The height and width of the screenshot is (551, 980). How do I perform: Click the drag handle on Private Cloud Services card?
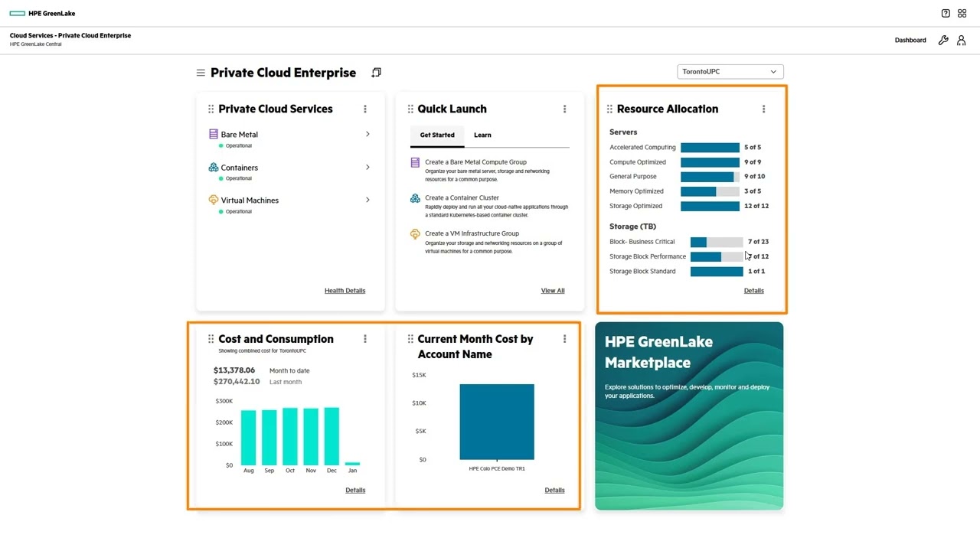pos(211,109)
